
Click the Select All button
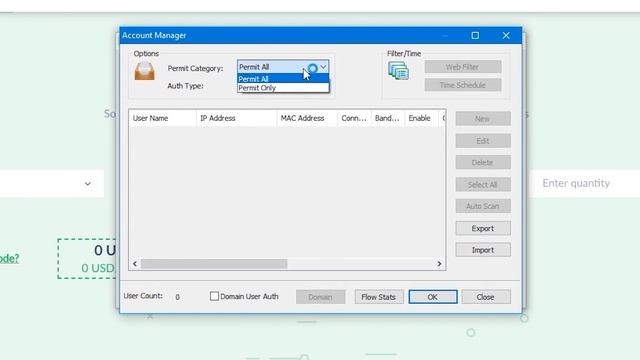coord(483,184)
